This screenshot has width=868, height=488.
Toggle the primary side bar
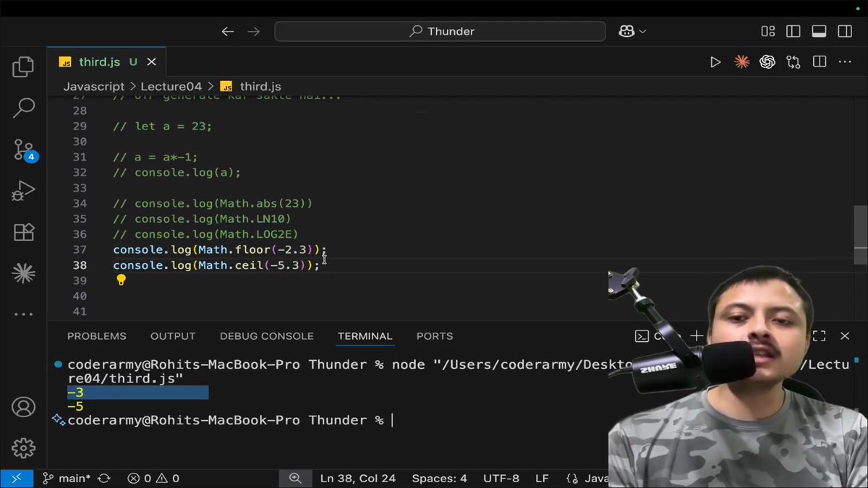click(x=793, y=31)
